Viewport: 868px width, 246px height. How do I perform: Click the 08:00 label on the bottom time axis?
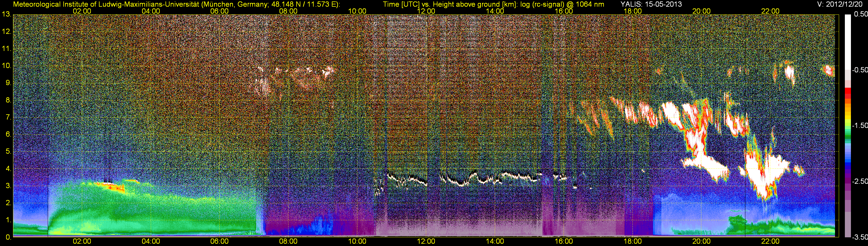click(x=288, y=242)
